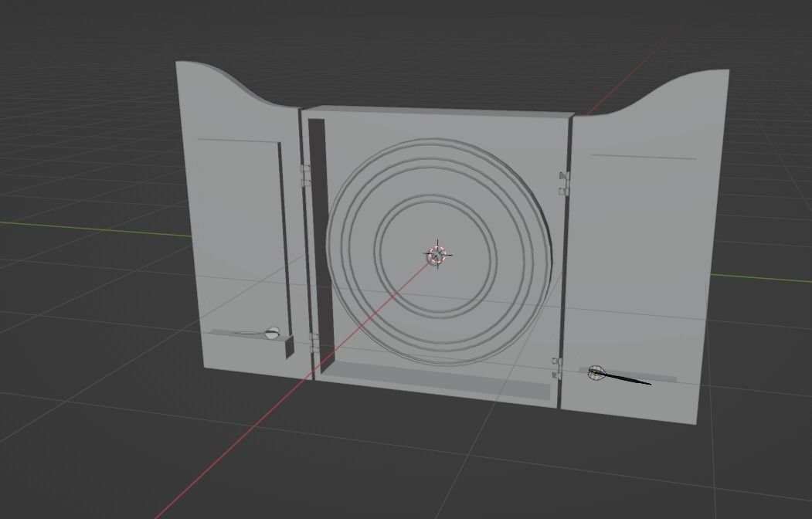Screen dimensions: 812x519
Task: Click the 3D cursor at dartboard center
Action: (x=437, y=255)
